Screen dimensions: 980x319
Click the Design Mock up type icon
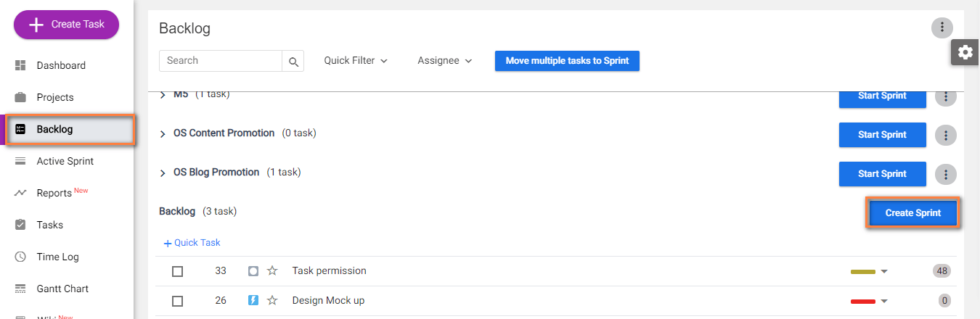tap(253, 300)
